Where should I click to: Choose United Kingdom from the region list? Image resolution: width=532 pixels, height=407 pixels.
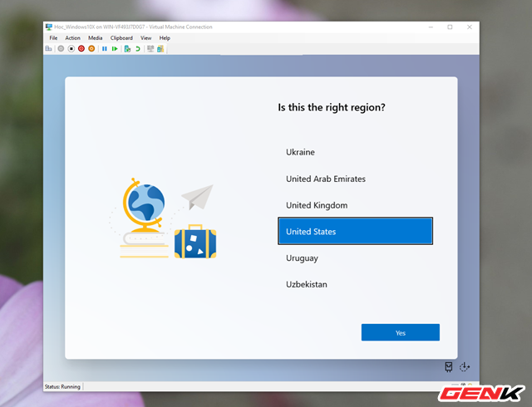coord(355,205)
